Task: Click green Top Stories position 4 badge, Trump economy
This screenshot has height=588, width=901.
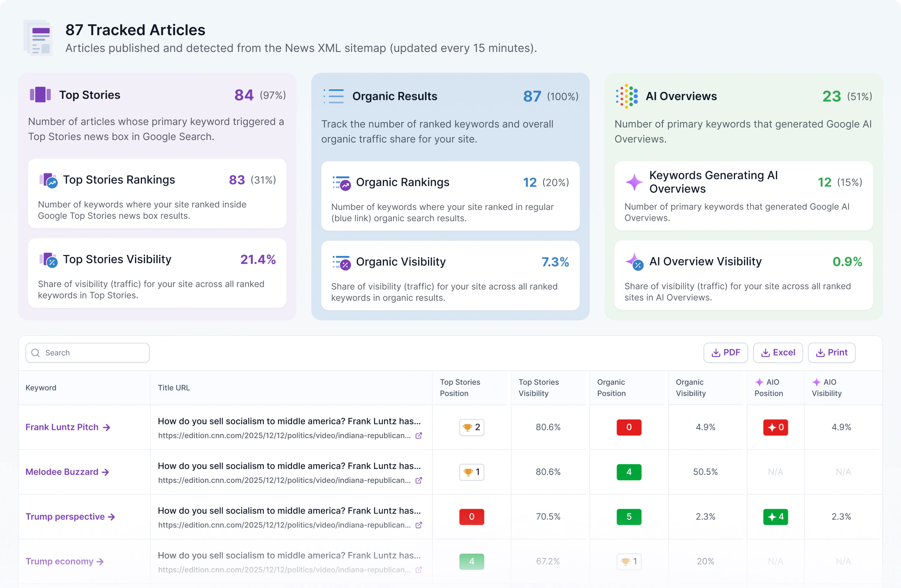Action: pos(472,561)
